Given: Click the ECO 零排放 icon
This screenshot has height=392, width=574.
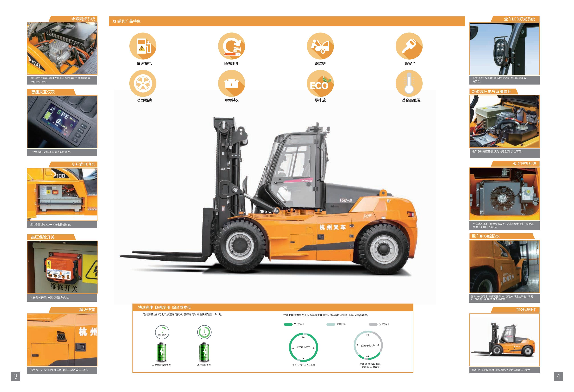Looking at the screenshot, I should tap(320, 83).
